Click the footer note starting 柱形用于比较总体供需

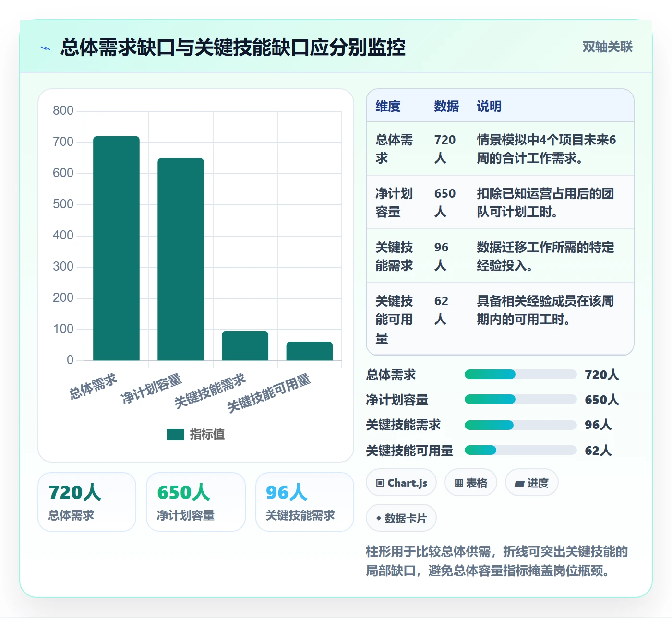[x=497, y=561]
